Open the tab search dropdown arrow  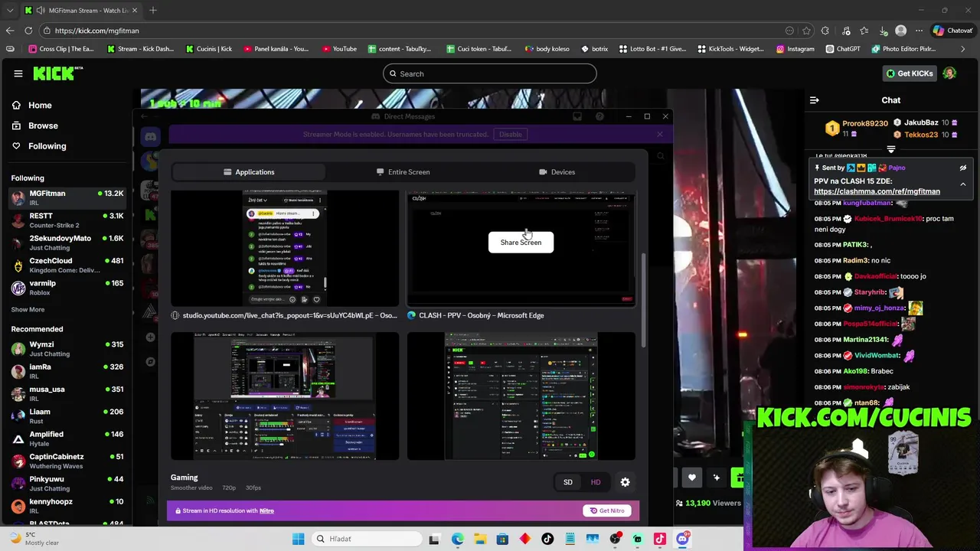[x=9, y=11]
